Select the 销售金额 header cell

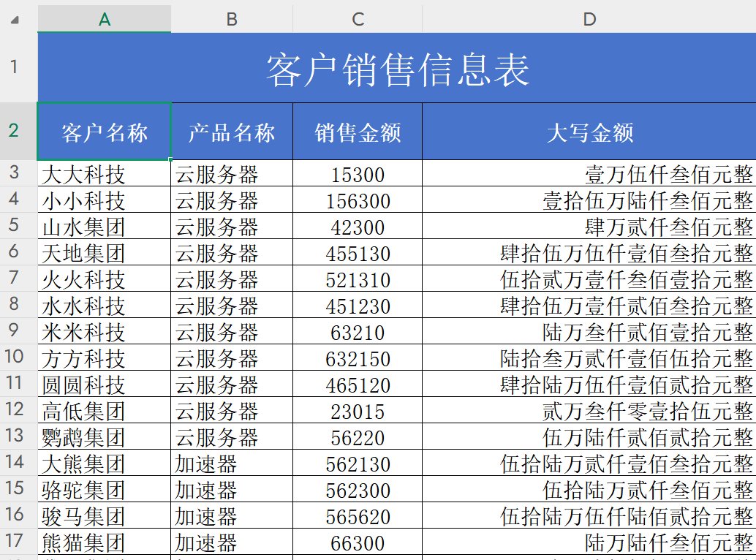(x=358, y=132)
